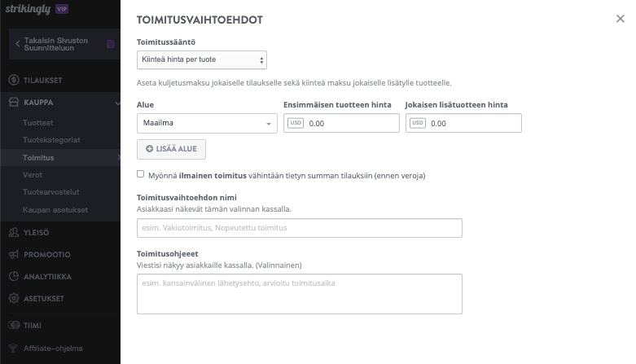636x364 pixels.
Task: Click the Yleisö people icon
Action: point(14,232)
